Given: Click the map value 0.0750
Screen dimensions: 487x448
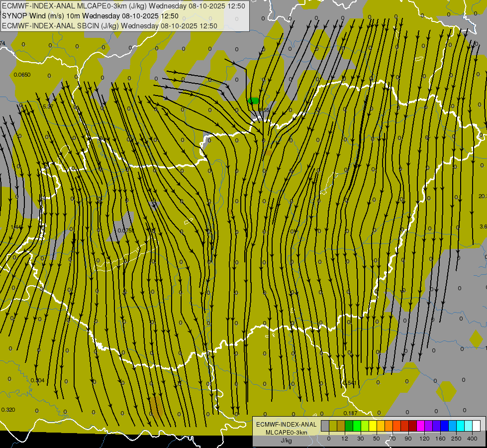Looking at the screenshot, I should [x=126, y=230].
